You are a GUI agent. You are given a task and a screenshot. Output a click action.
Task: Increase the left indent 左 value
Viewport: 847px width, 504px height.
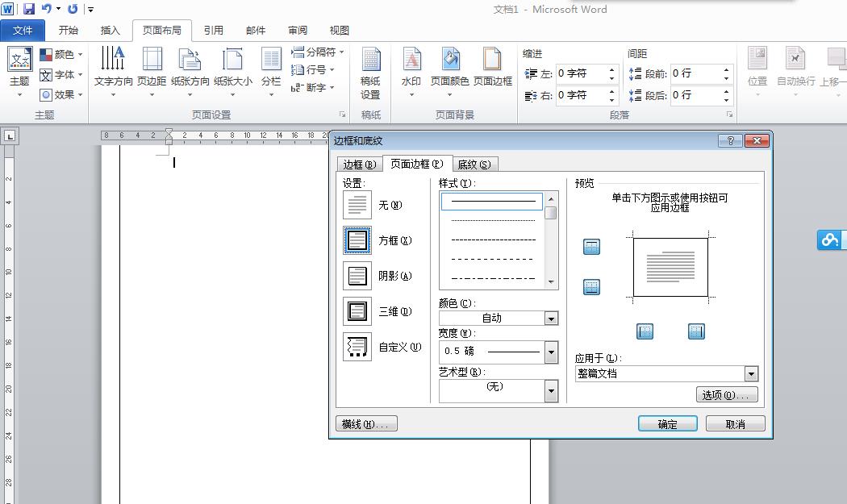(611, 69)
